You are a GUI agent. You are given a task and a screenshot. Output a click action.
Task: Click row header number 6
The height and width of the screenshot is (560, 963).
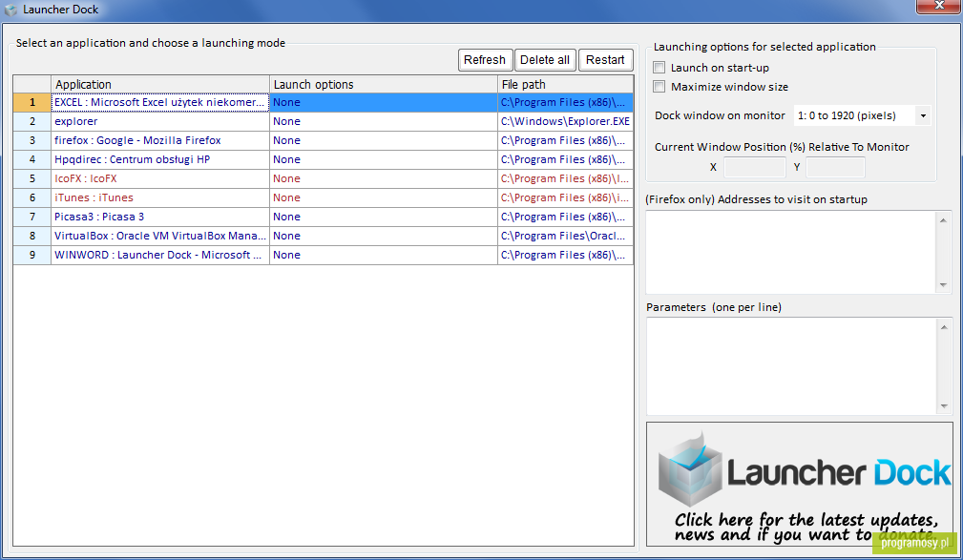click(31, 197)
